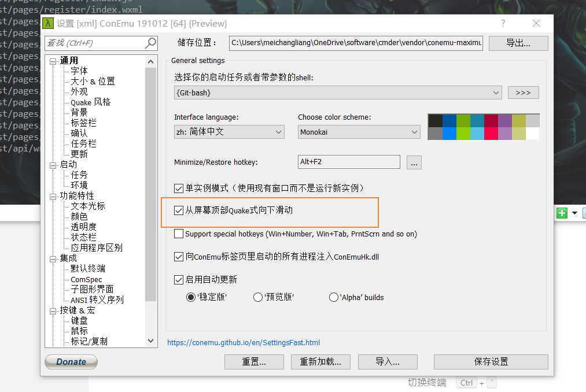Click the SettingsFast.html link

point(243,342)
